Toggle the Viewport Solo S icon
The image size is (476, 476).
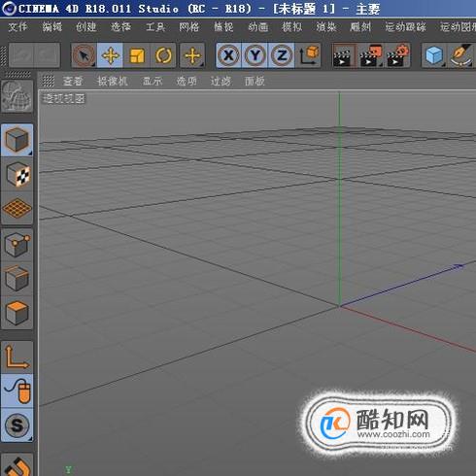point(17,425)
